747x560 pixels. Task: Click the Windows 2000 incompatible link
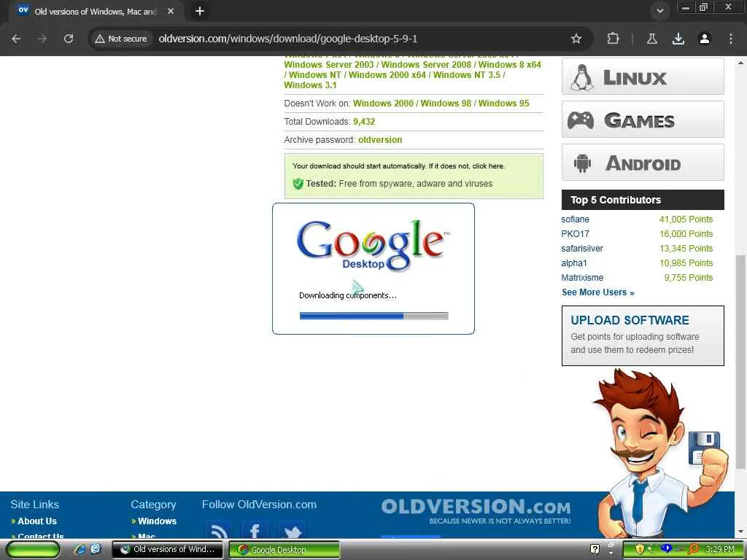tap(383, 104)
